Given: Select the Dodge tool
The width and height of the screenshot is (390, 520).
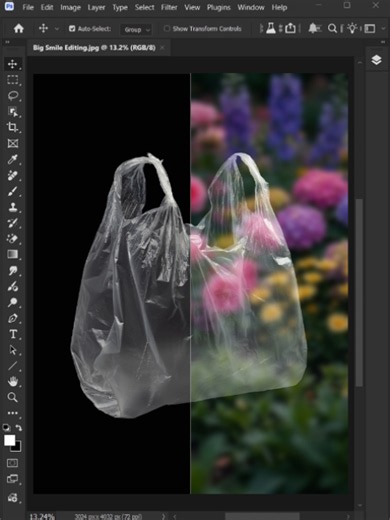Looking at the screenshot, I should 13,302.
